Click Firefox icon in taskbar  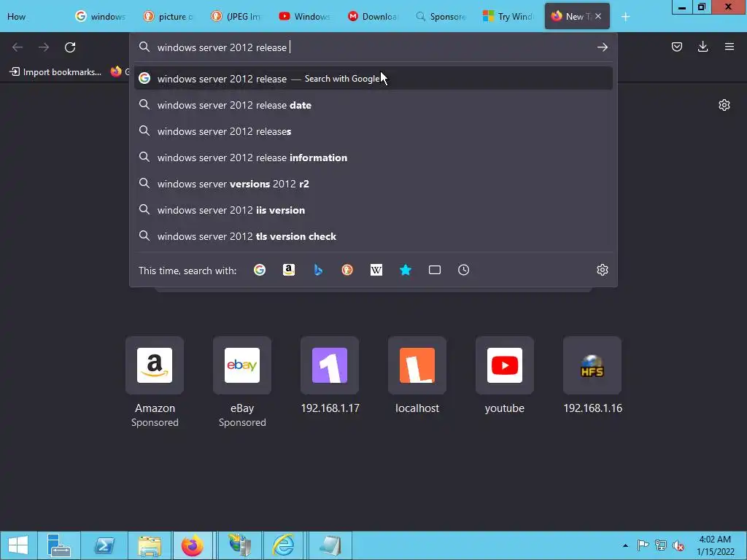pyautogui.click(x=193, y=545)
